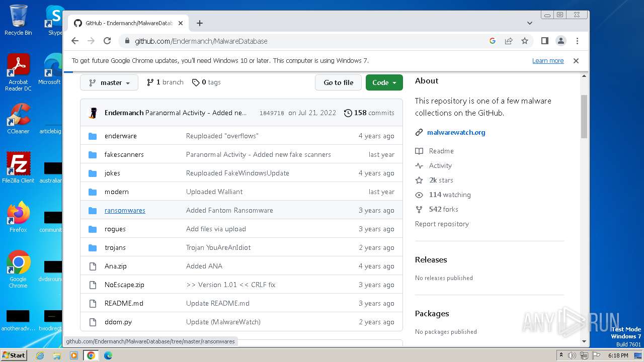View 1 branch link
644x362 pixels.
coord(165,82)
